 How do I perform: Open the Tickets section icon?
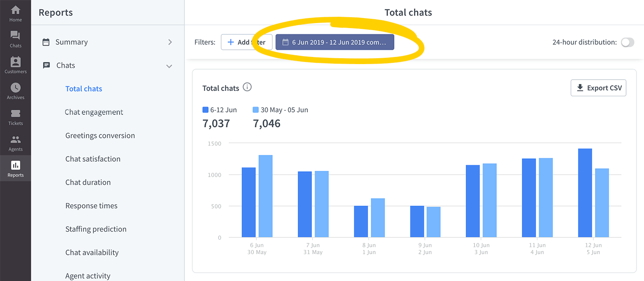coord(15,113)
